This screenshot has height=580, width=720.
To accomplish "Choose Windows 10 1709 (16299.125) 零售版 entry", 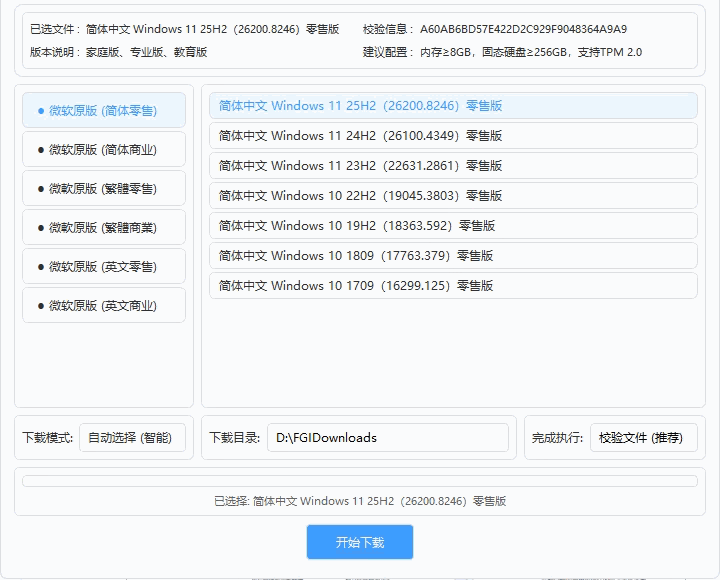I will (453, 286).
